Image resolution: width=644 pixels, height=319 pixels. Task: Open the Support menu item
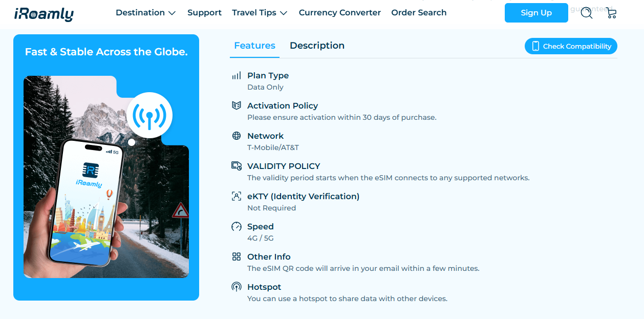[204, 13]
